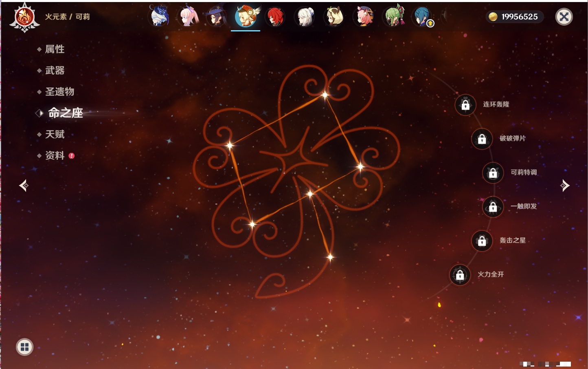Viewport: 588px width, 369px height.
Task: Open locked constellation 可莉特调
Action: tap(493, 172)
